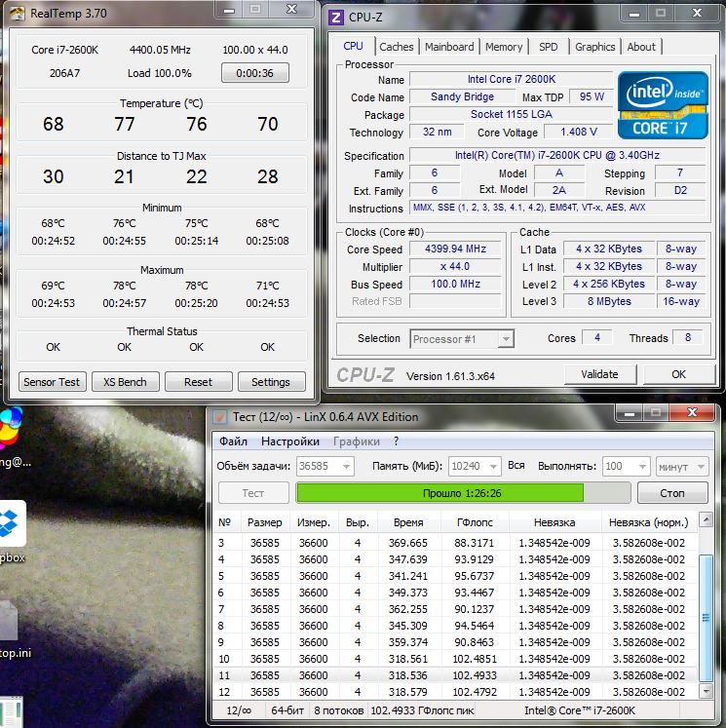Open the Файл menu in LinX

pos(233,441)
